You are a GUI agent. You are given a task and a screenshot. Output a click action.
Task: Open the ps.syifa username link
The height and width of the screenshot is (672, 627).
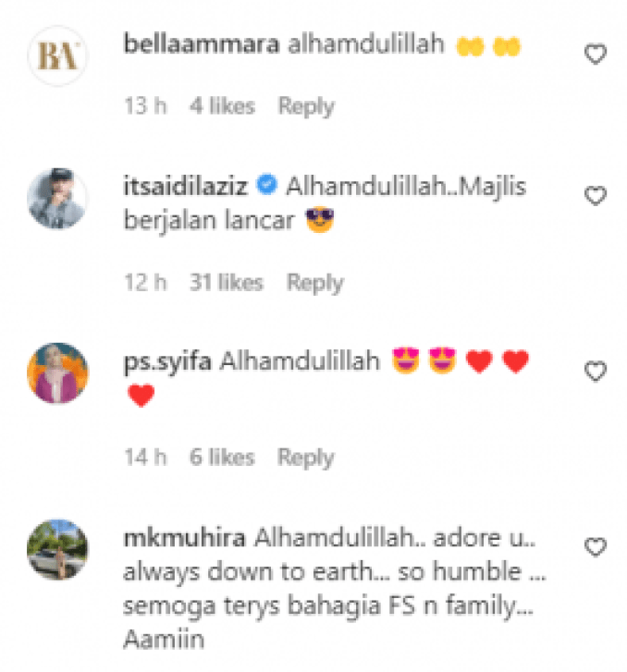coord(167,361)
